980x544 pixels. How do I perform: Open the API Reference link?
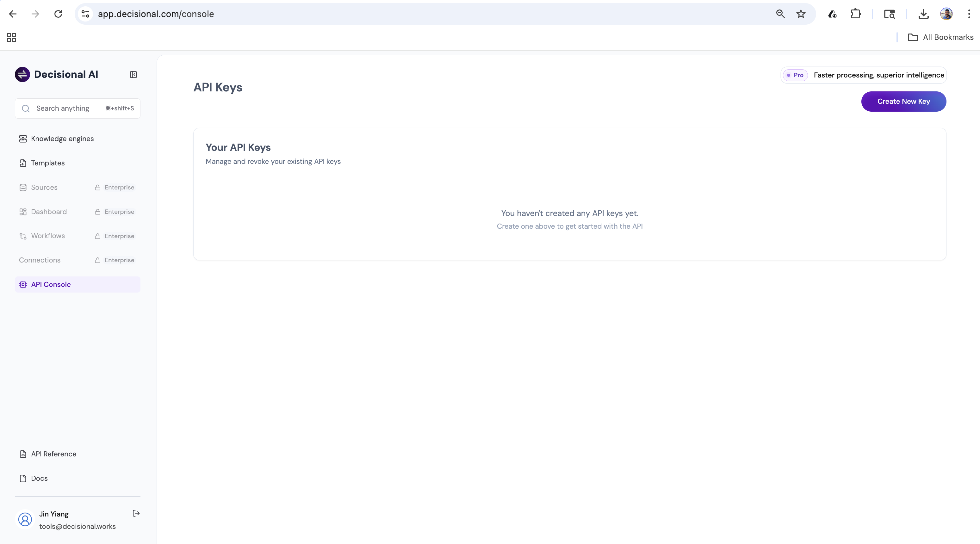click(x=53, y=454)
